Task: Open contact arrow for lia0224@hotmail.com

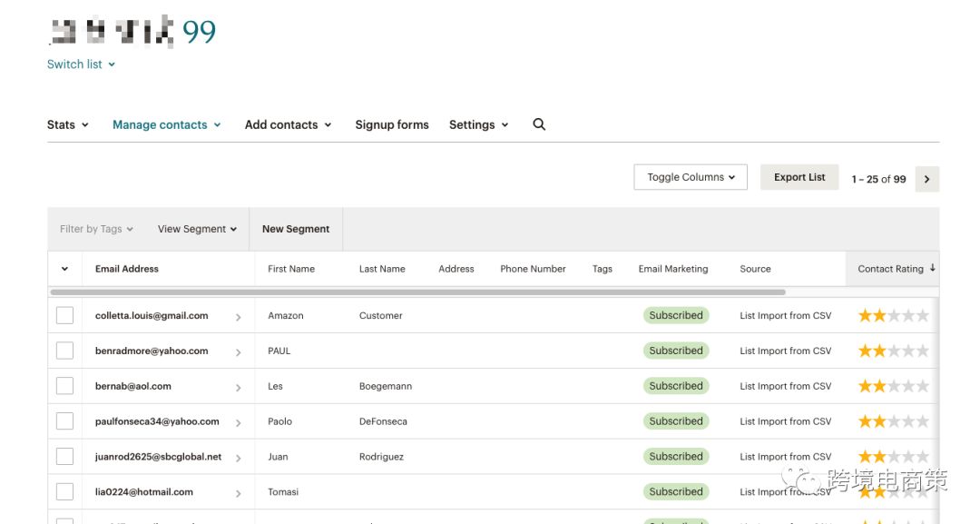Action: pyautogui.click(x=238, y=493)
